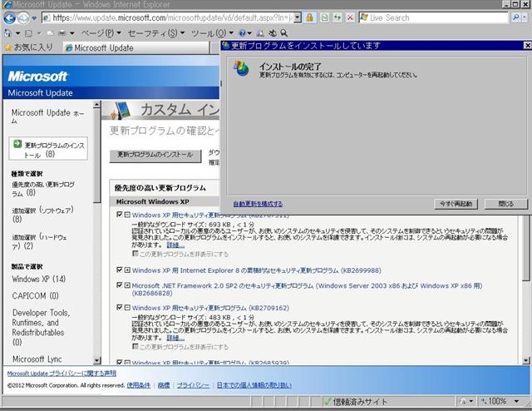Click the blue Help question mark icon

coord(242,33)
